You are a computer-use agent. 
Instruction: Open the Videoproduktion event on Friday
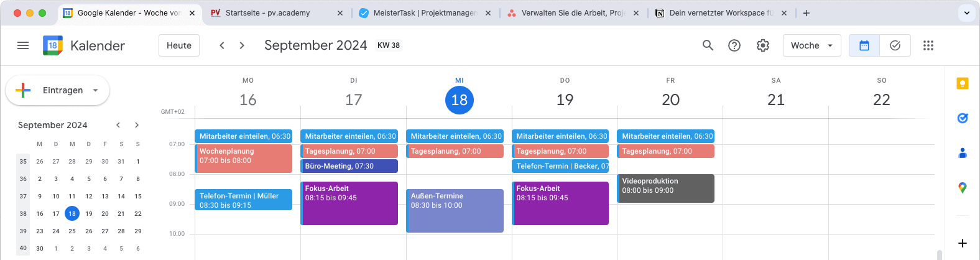(x=666, y=188)
